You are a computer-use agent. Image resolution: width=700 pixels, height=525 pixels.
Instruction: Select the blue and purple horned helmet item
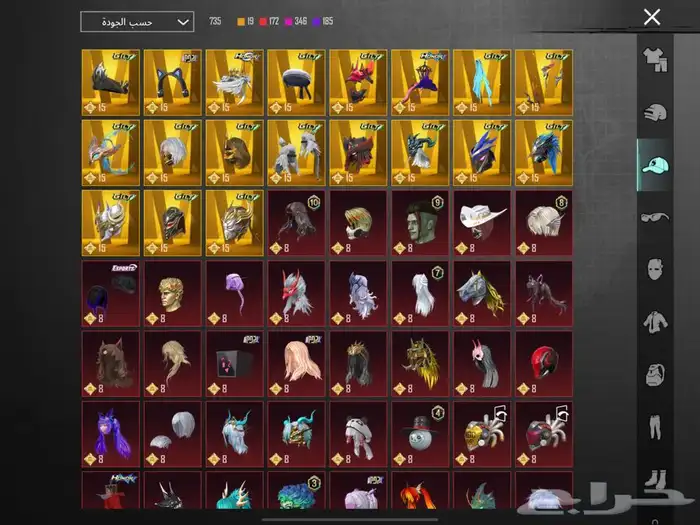click(482, 153)
